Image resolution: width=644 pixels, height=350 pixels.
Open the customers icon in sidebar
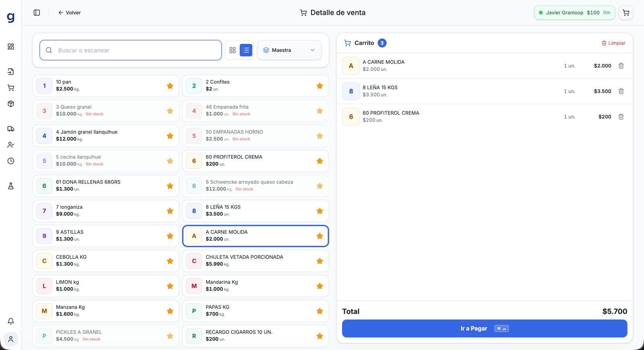[x=11, y=145]
